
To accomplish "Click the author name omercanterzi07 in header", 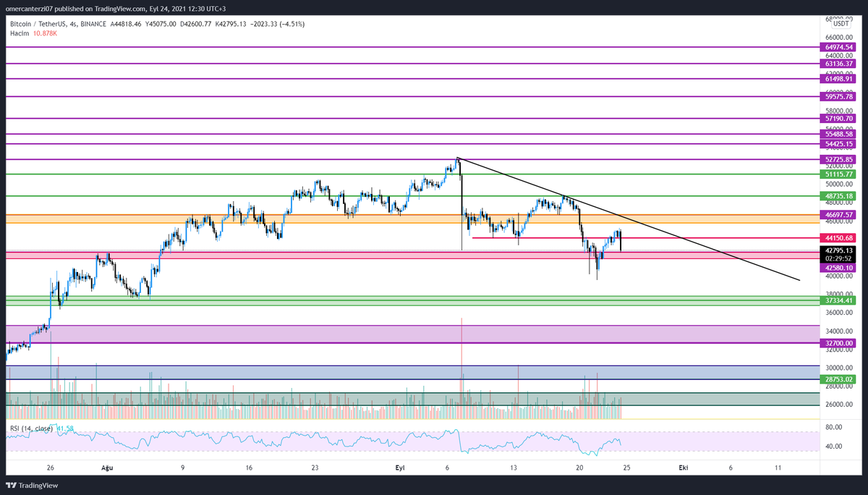I will (x=28, y=9).
